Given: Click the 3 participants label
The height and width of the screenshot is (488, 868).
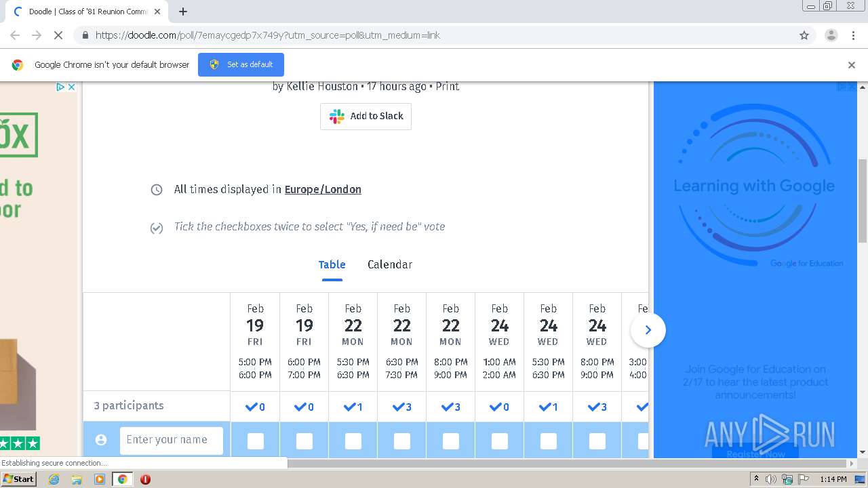Looking at the screenshot, I should click(x=129, y=405).
